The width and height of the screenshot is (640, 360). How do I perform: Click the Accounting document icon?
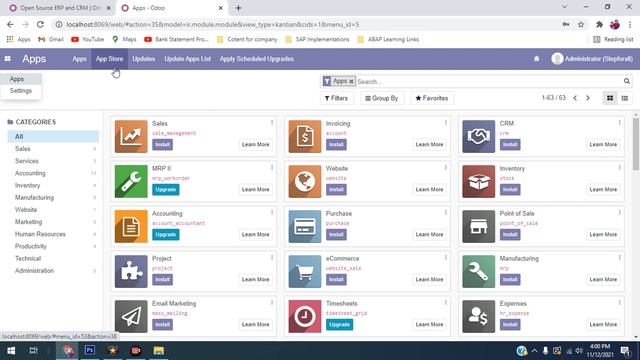tap(131, 227)
